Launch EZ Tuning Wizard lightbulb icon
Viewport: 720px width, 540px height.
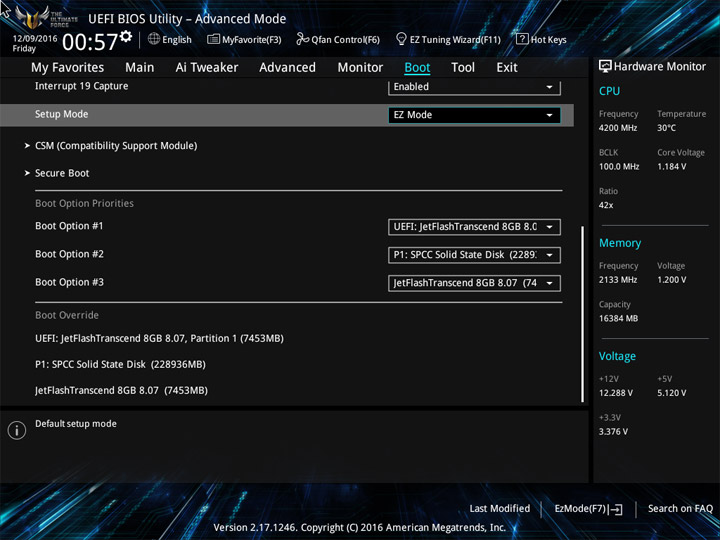pos(401,39)
